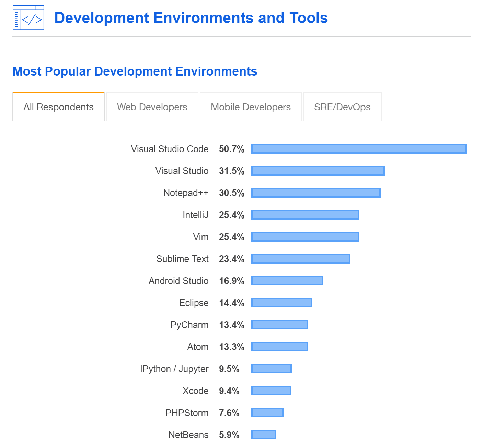Screen dimensions: 484x448
Task: Click the 'IPython / Jupyter' label
Action: (x=174, y=369)
